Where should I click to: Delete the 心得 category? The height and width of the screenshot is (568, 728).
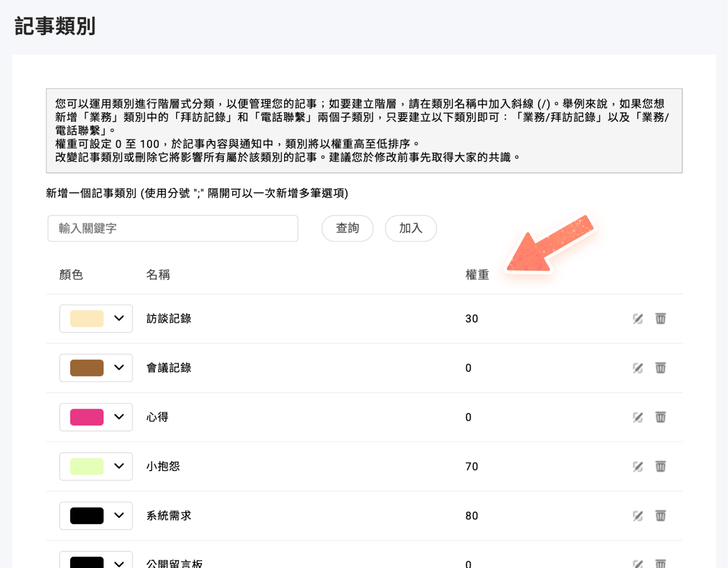point(661,417)
